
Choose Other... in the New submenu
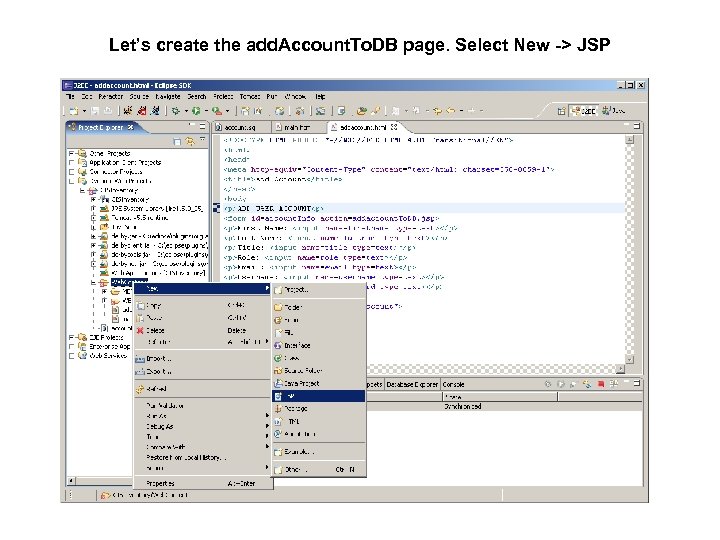pyautogui.click(x=319, y=470)
